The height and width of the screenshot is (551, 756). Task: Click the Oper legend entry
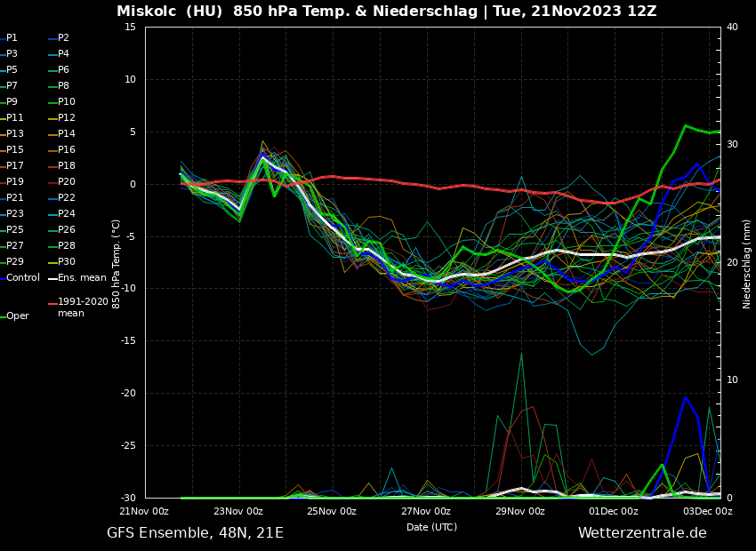coord(17,316)
